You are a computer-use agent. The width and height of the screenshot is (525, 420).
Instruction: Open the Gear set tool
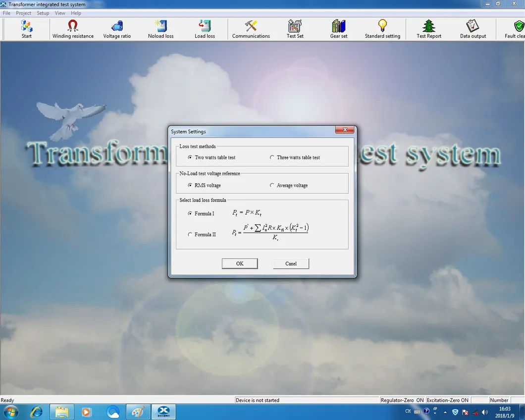click(x=339, y=29)
